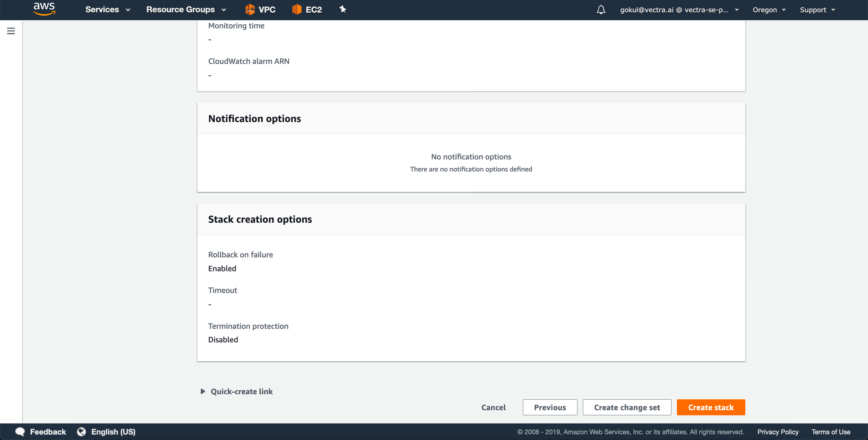868x440 pixels.
Task: Open the Oregon region selector
Action: (x=769, y=10)
